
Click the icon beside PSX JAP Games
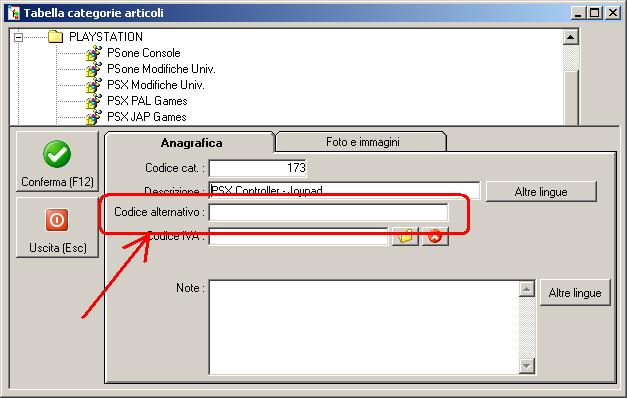coord(93,117)
